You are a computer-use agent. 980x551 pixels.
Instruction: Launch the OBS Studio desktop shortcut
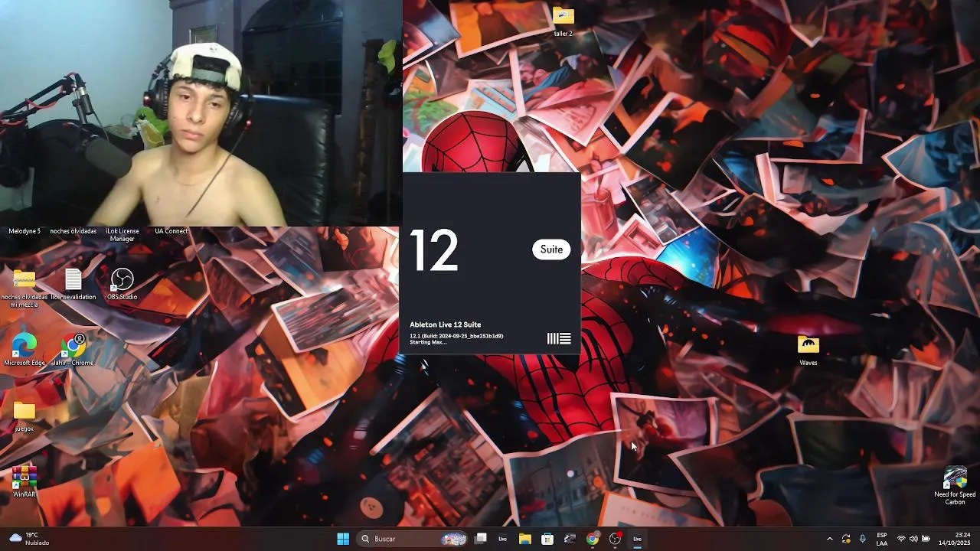(x=122, y=285)
